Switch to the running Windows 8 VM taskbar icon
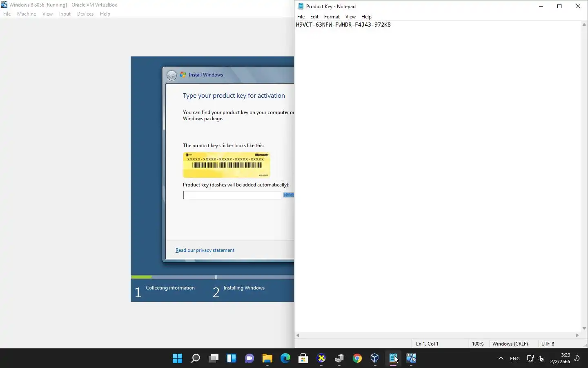Image resolution: width=588 pixels, height=368 pixels. click(411, 359)
